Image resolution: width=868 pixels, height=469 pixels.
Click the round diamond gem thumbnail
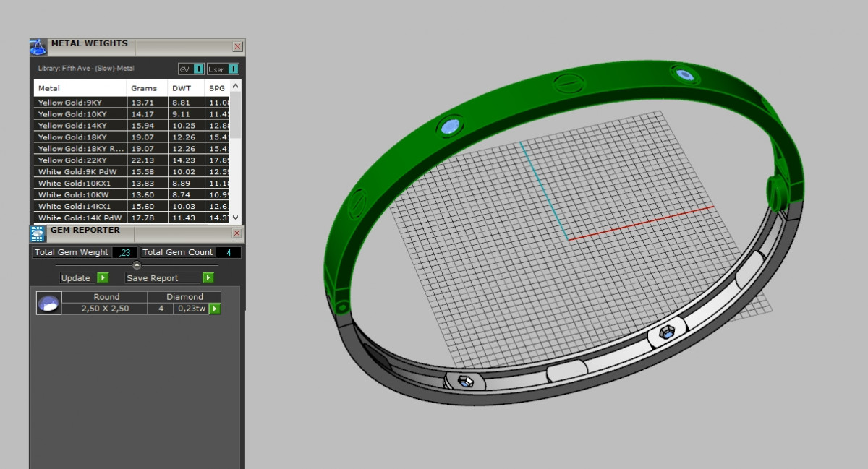[48, 303]
